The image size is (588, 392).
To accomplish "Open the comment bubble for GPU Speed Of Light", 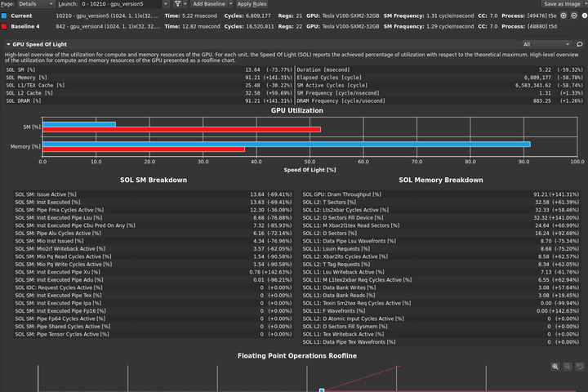I will coord(580,44).
